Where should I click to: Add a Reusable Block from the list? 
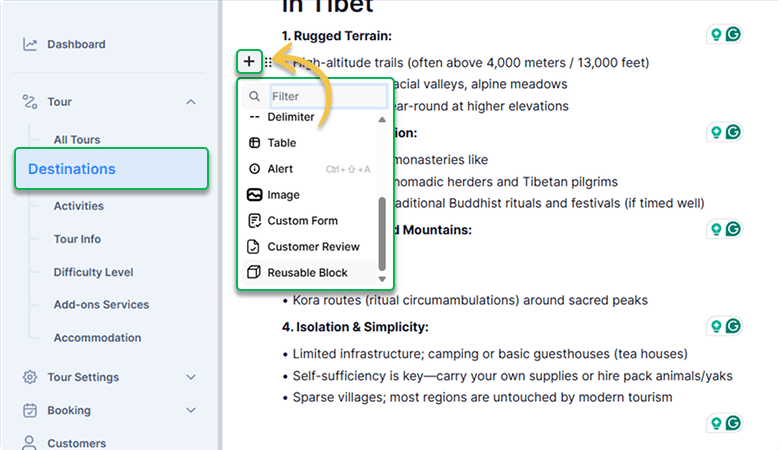(310, 272)
